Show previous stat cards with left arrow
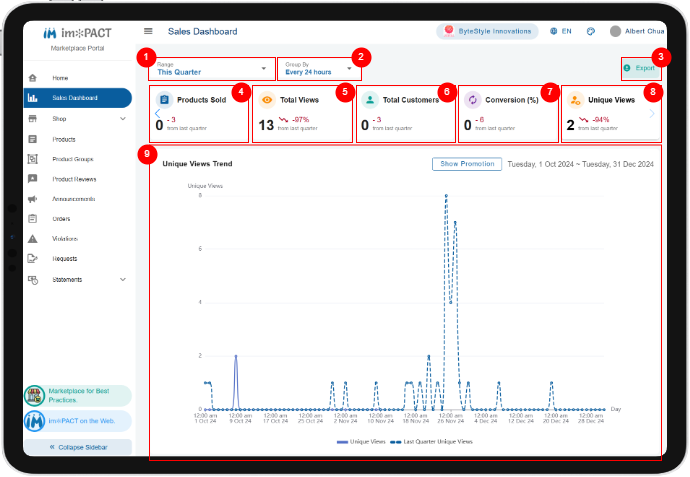This screenshot has width=690, height=477. click(x=158, y=114)
